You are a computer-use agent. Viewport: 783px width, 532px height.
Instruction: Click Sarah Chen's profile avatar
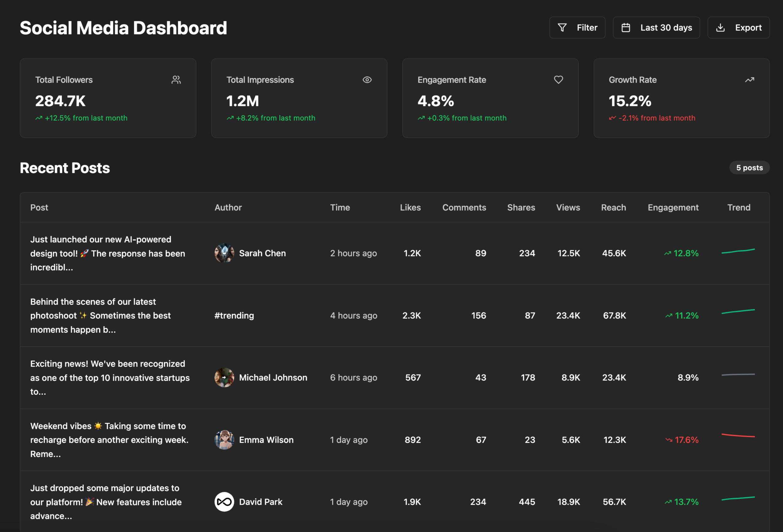pos(224,253)
